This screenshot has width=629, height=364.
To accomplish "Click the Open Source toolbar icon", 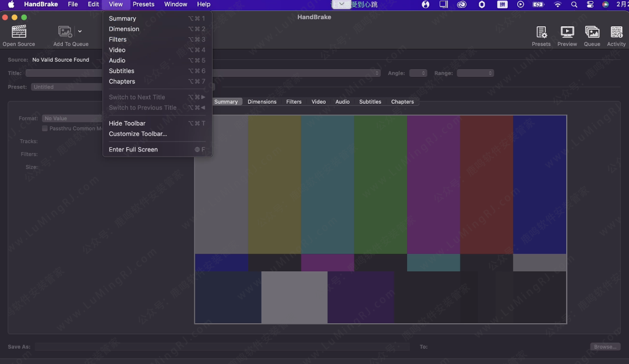I will pyautogui.click(x=19, y=32).
